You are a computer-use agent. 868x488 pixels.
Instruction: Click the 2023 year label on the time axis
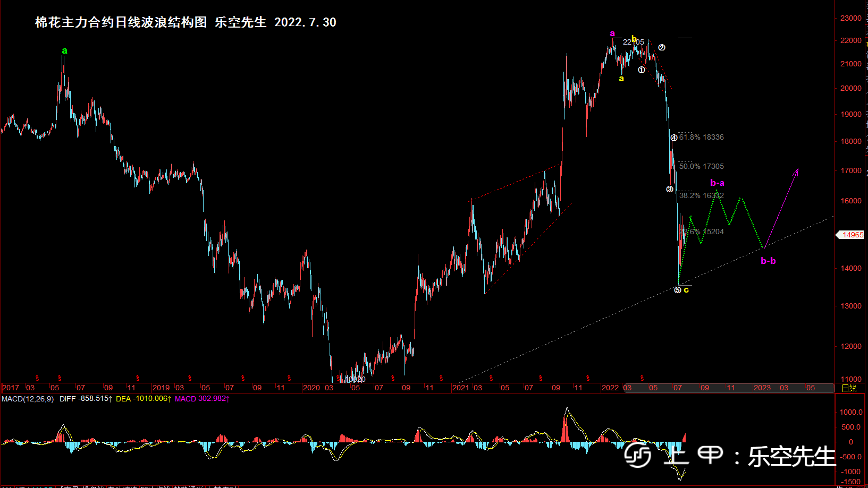pos(762,388)
